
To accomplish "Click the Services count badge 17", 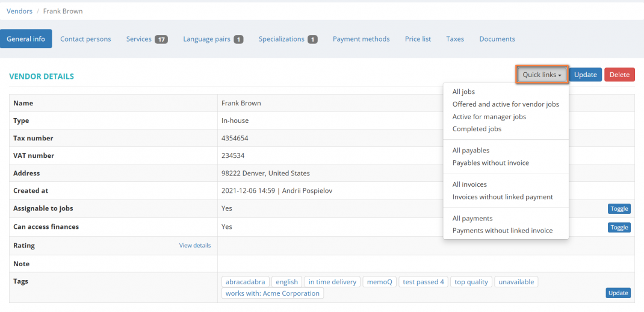I will point(161,40).
